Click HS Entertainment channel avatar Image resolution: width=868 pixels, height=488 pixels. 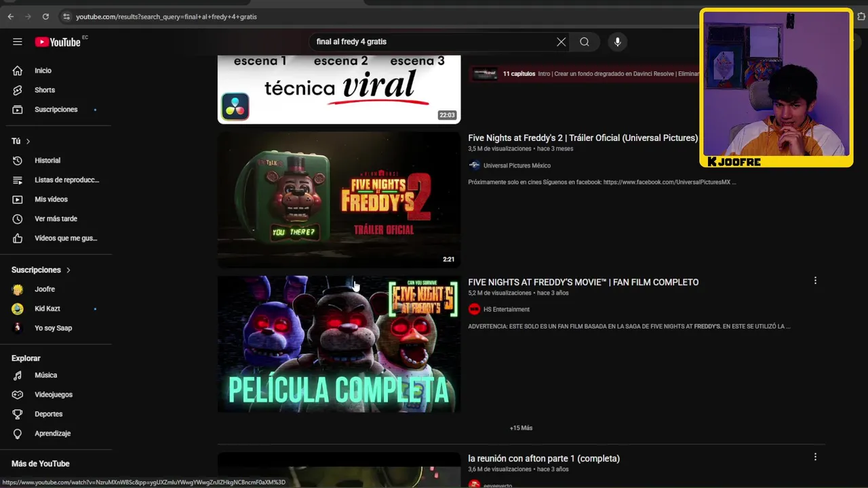pyautogui.click(x=474, y=309)
